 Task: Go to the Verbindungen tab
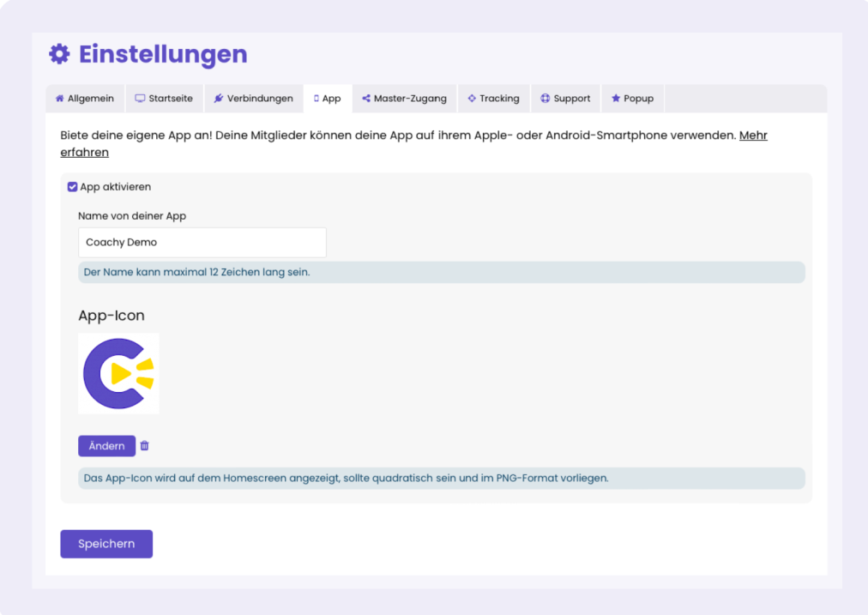point(254,99)
